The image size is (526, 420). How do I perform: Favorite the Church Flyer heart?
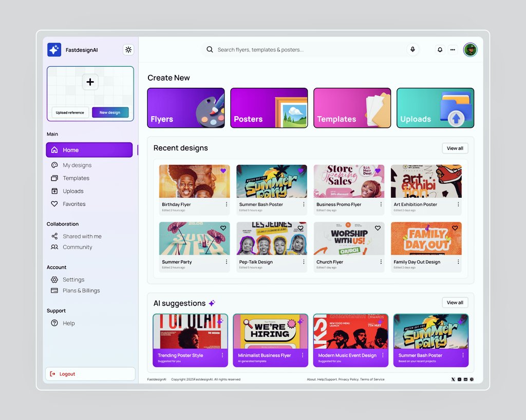click(x=378, y=228)
